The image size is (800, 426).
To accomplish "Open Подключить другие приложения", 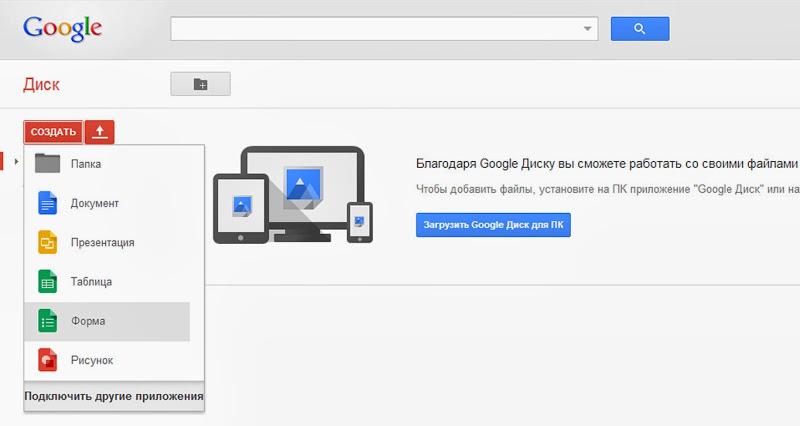I will [x=114, y=396].
